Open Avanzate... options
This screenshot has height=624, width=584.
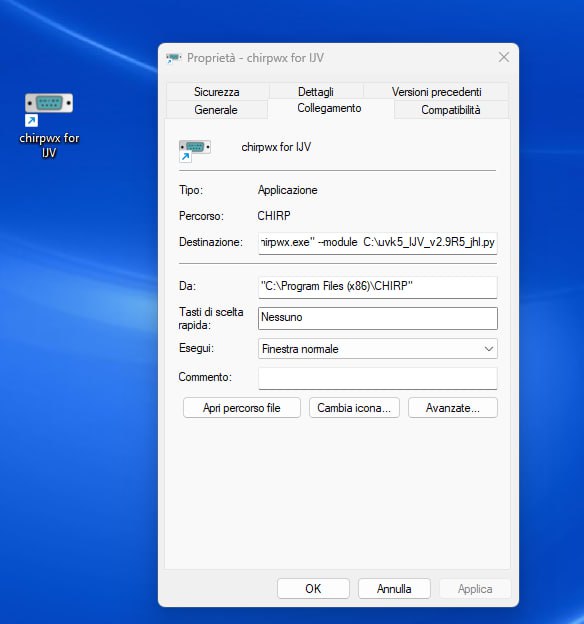(x=453, y=408)
